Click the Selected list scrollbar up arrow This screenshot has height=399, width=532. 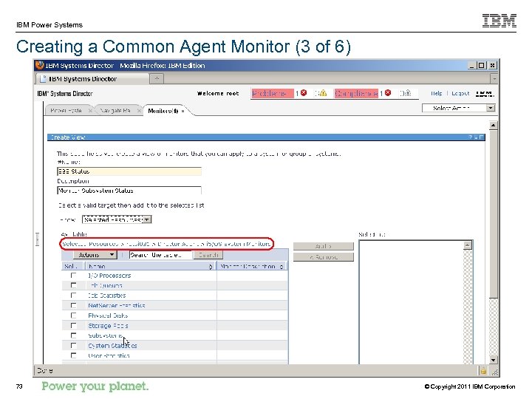(468, 245)
